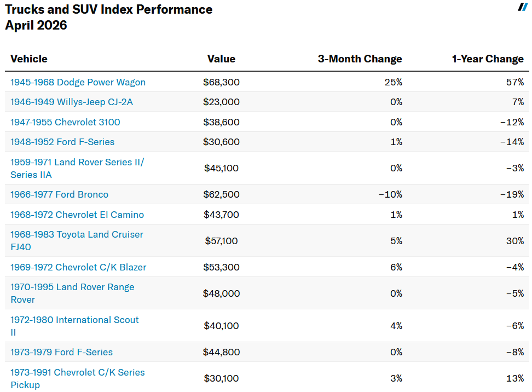Open the 1946-1949 Willys-Jeep CJ-2A link

click(x=72, y=102)
